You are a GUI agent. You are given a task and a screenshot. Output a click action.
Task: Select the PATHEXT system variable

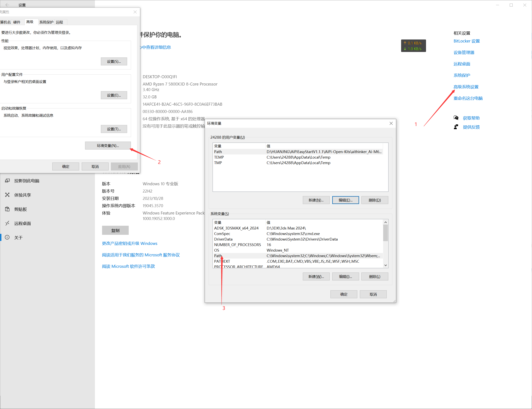(x=298, y=261)
